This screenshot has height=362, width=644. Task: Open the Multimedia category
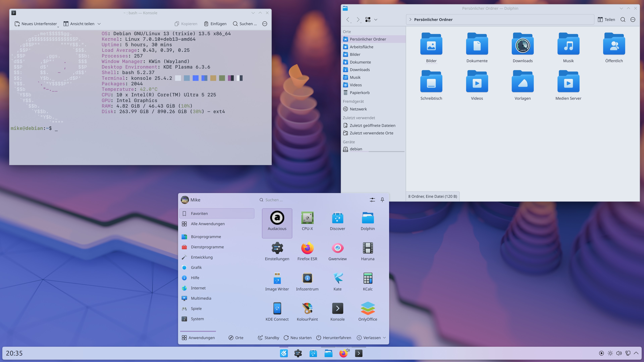point(217,298)
